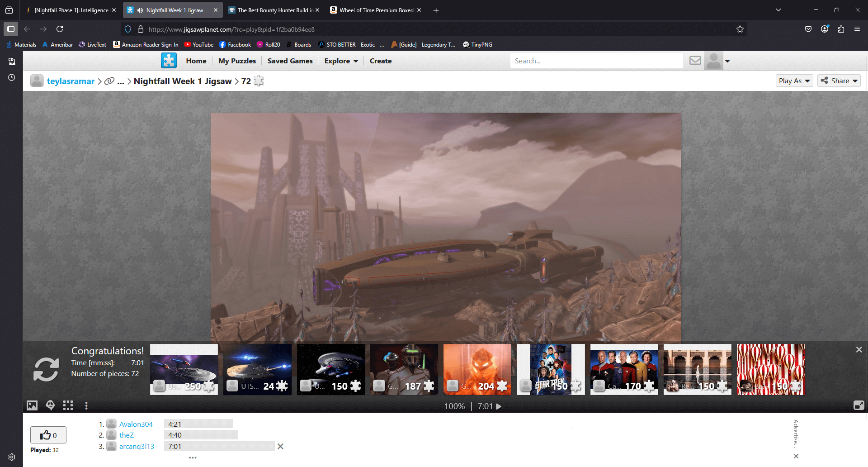The height and width of the screenshot is (467, 868).
Task: Click the thumbs-up like button
Action: pos(48,435)
